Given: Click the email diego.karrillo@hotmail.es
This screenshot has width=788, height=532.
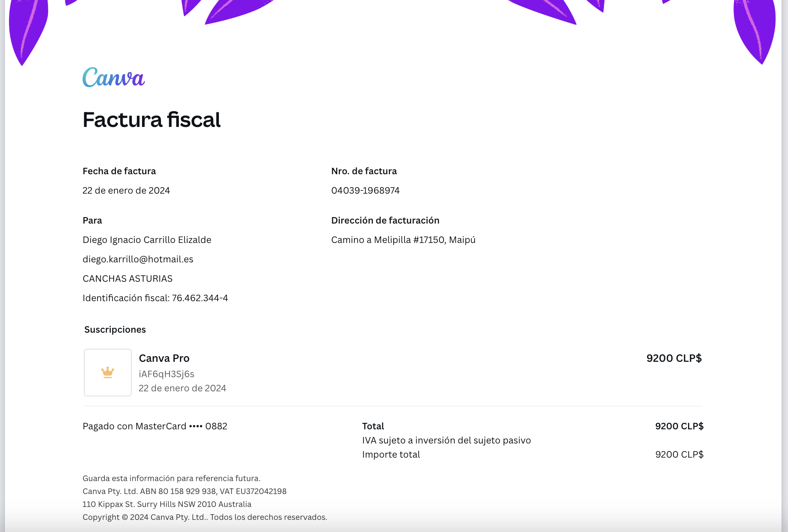Looking at the screenshot, I should click(x=138, y=259).
